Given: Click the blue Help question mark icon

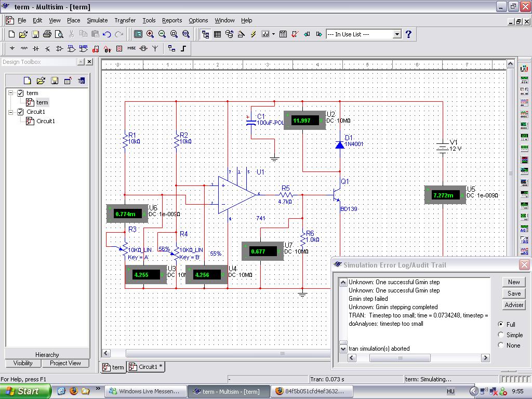Looking at the screenshot, I should click(x=408, y=34).
